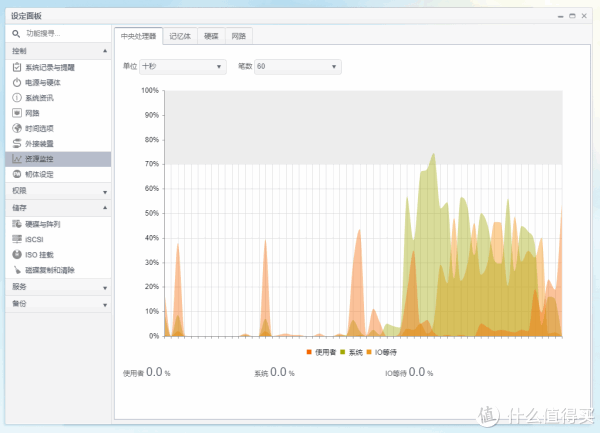Open iSCSI via its server icon
Screen dimensions: 600x433
17,239
